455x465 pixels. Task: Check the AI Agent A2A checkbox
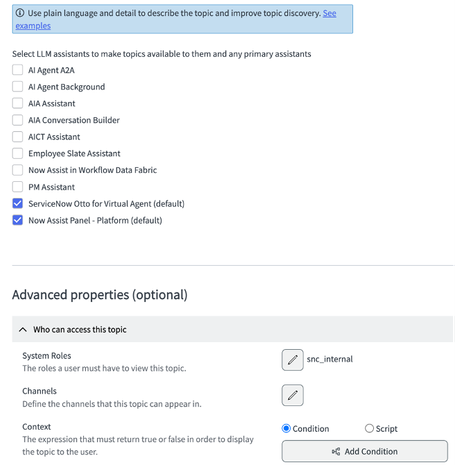17,70
